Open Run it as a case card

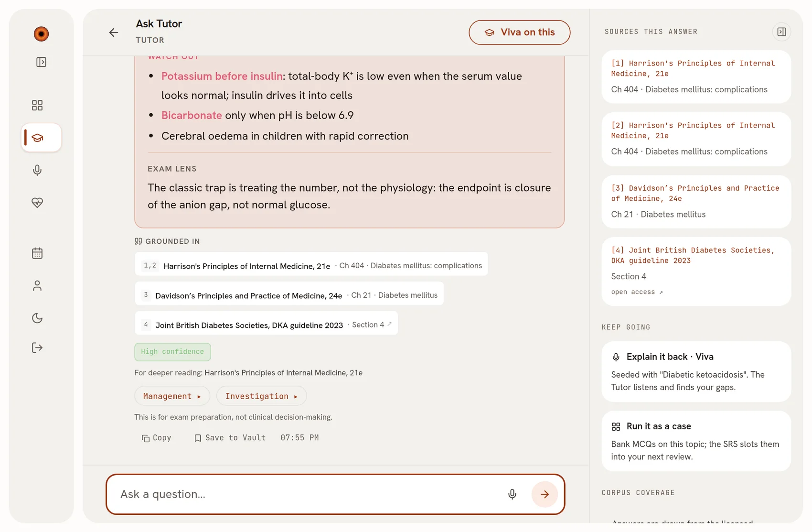pyautogui.click(x=696, y=441)
